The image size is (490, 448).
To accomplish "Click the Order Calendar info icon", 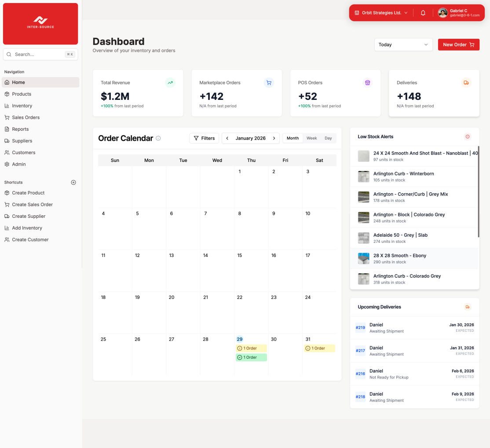I will coord(158,138).
